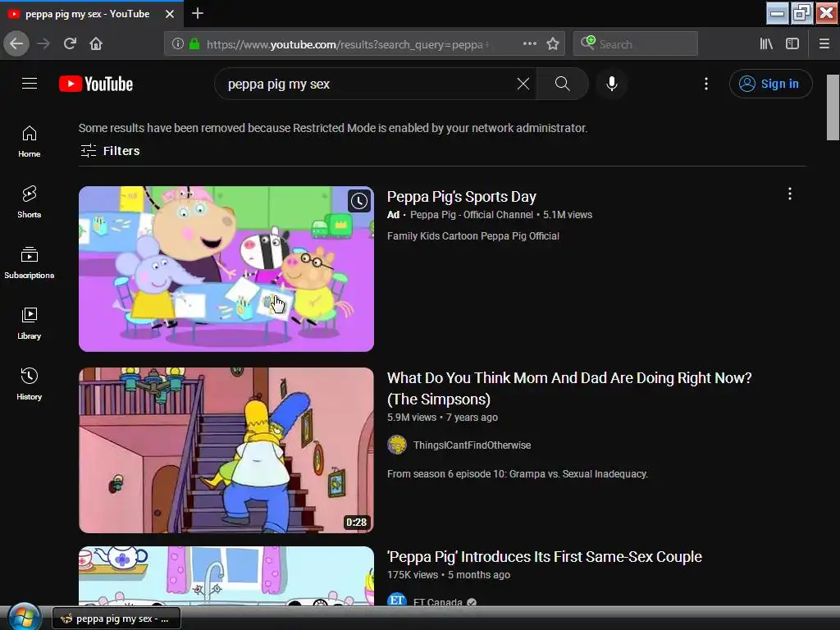The height and width of the screenshot is (630, 840).
Task: Click the YouTube magnifier search button
Action: tap(563, 84)
